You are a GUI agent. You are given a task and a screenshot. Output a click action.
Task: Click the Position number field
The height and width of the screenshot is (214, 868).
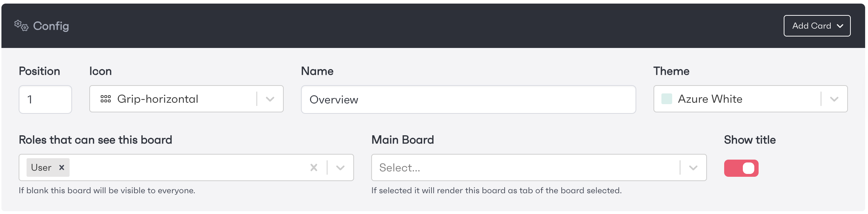pos(45,99)
